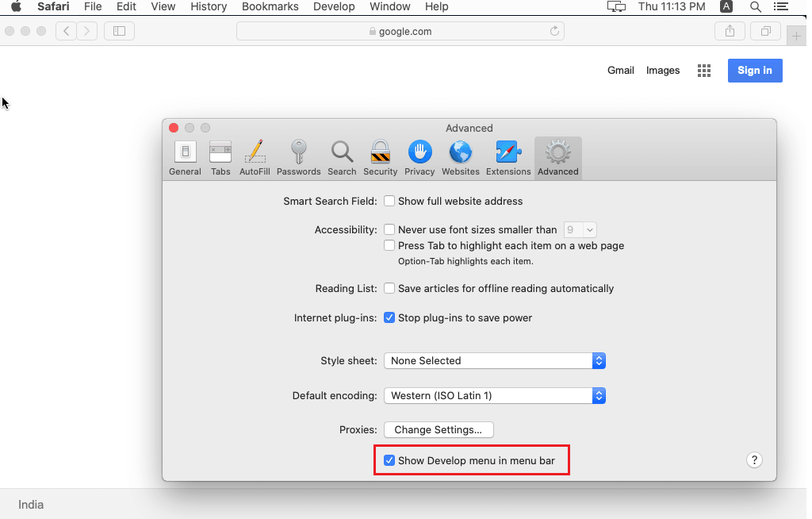Open Spotlight search in menu bar
Viewport: 812px width, 519px height.
pyautogui.click(x=756, y=6)
